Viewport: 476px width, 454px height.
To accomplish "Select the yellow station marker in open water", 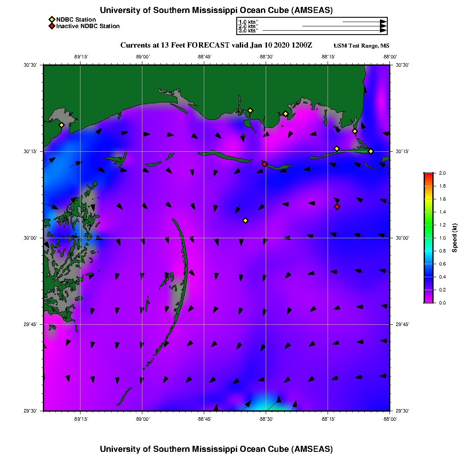I will (x=245, y=221).
